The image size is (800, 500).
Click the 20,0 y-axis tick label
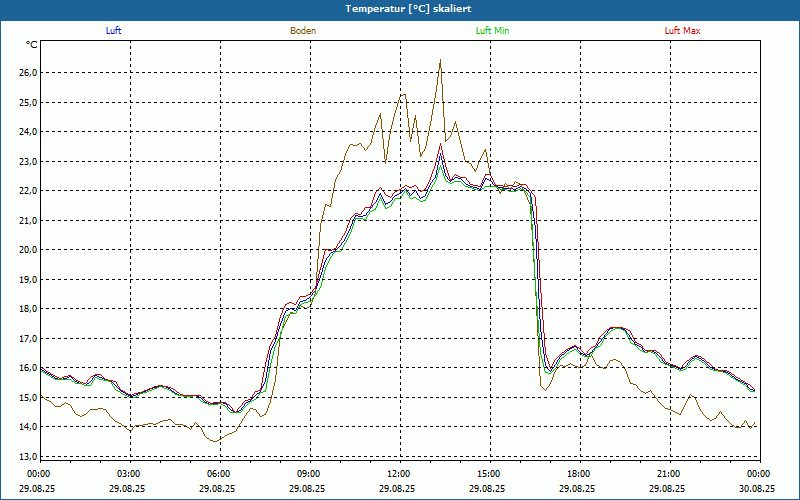[x=28, y=250]
